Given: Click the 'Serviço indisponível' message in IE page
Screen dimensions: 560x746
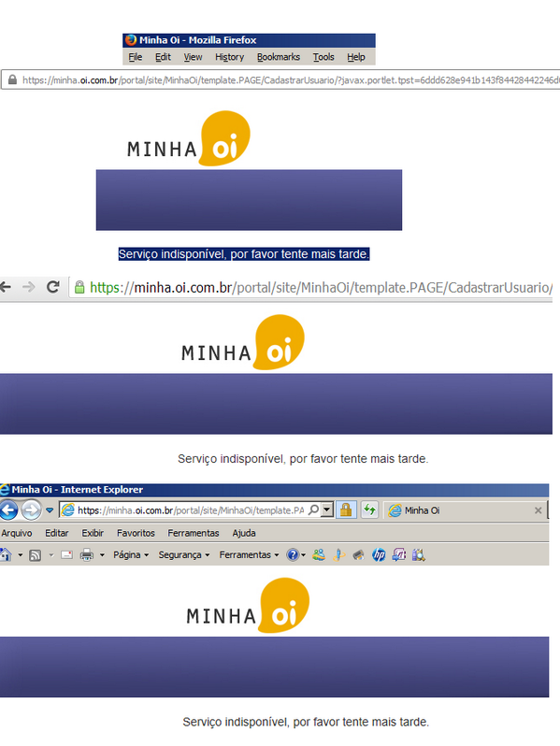Looking at the screenshot, I should click(306, 722).
